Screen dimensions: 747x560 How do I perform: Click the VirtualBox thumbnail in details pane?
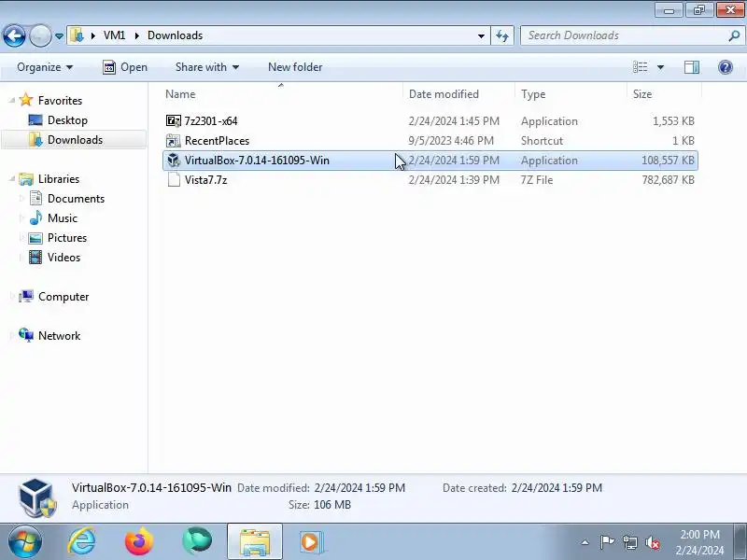(37, 497)
